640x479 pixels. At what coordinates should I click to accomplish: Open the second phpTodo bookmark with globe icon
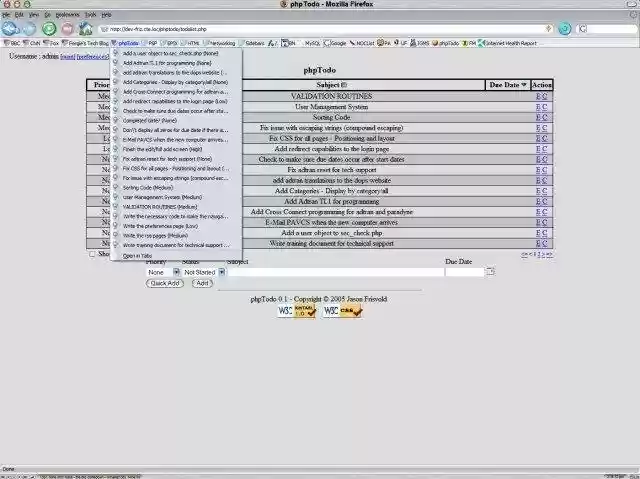coord(446,43)
